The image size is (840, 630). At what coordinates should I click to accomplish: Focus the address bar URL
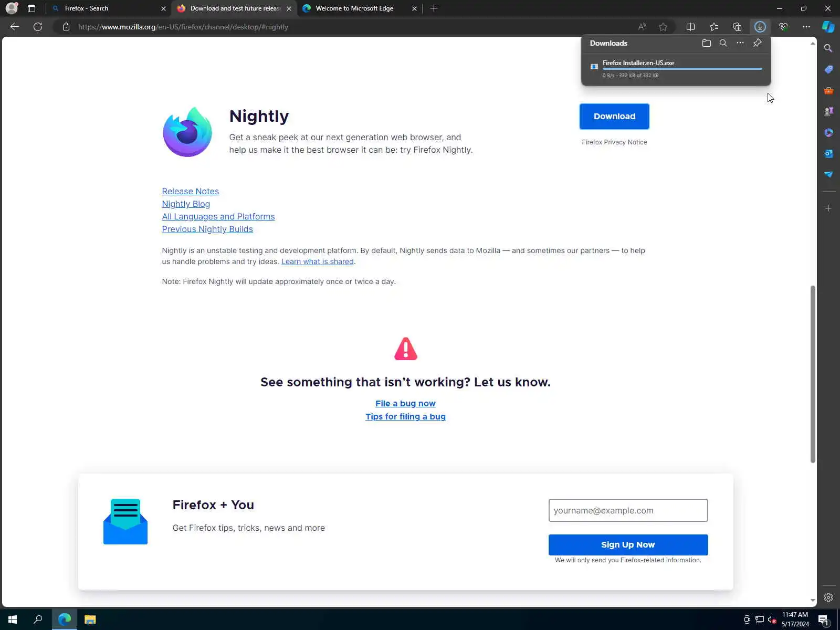[183, 27]
